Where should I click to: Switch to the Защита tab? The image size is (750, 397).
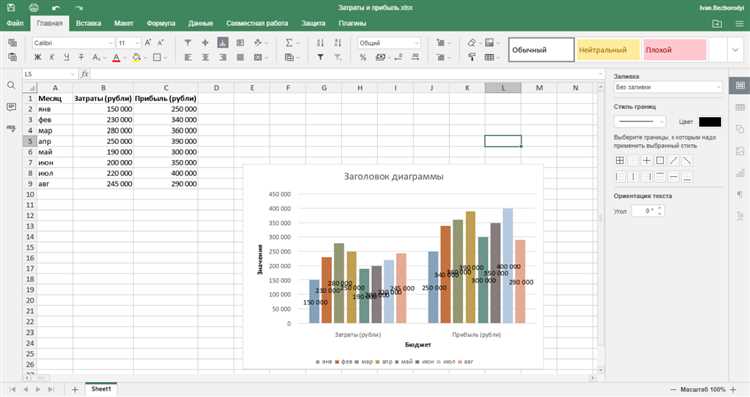tap(313, 23)
